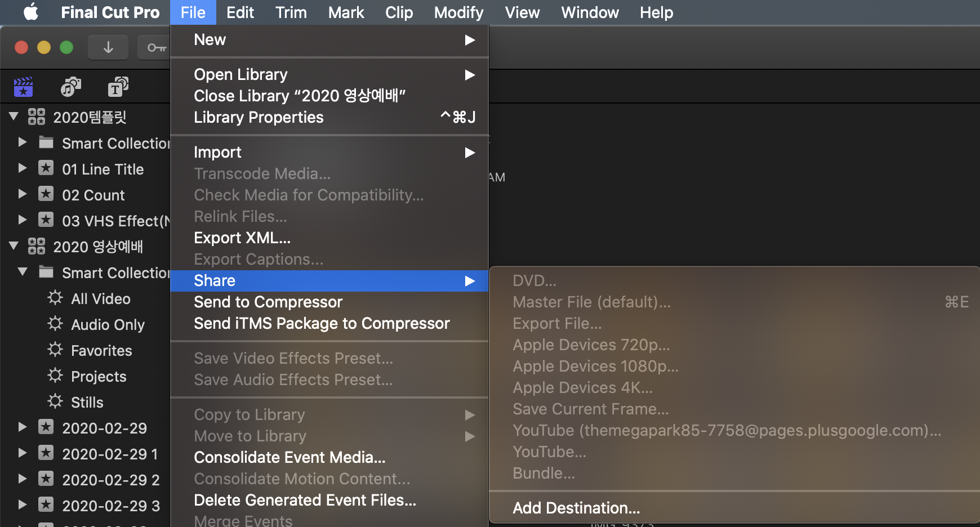Expand the 01 Line Title event

(23, 168)
